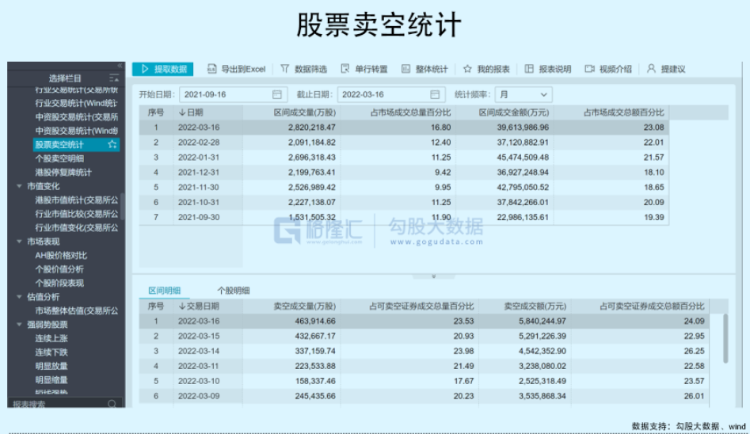Collapse the 市值变化 tree group
The image size is (750, 434).
[19, 186]
